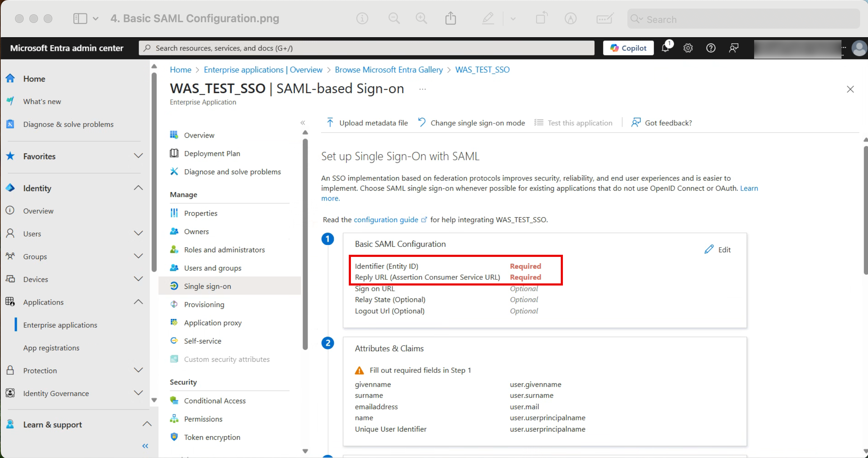Click Got feedback? button
Screen dimensions: 868x458
click(662, 123)
